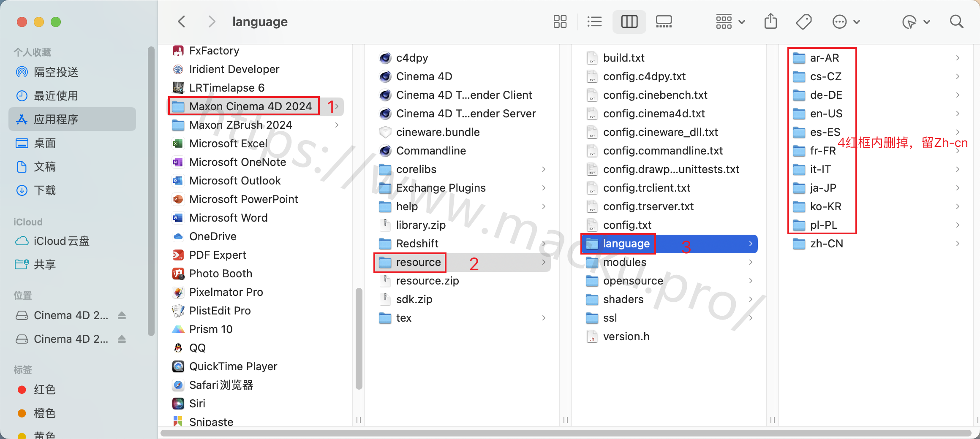Select the Maxon Cinema 4D 2024 folder

256,106
